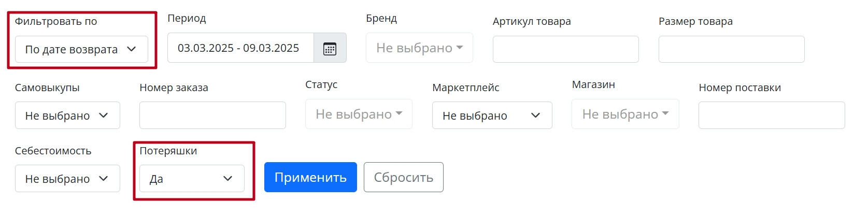
Task: Click the chevron in 'По дате возврата' select
Action: (x=132, y=49)
